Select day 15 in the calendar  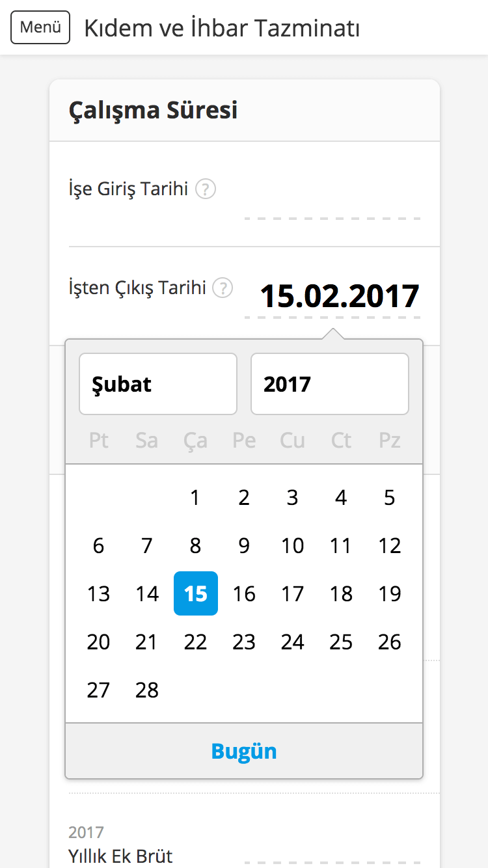195,593
